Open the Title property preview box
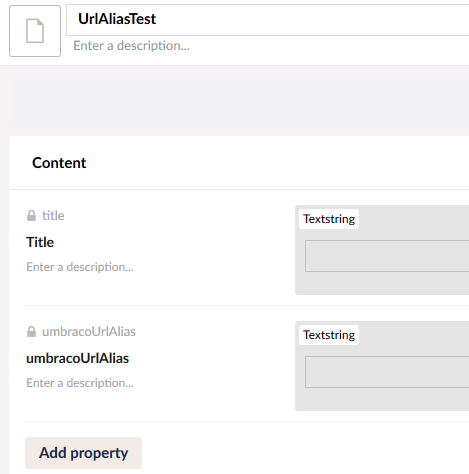The image size is (469, 474). coord(382,250)
